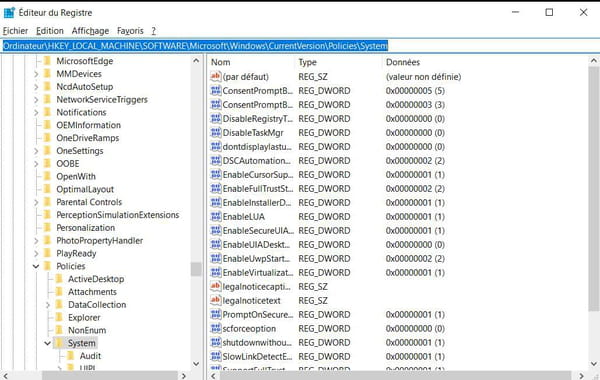Viewport: 600px width, 380px height.
Task: Click the EnableLUA DWORD value icon
Action: tap(216, 217)
